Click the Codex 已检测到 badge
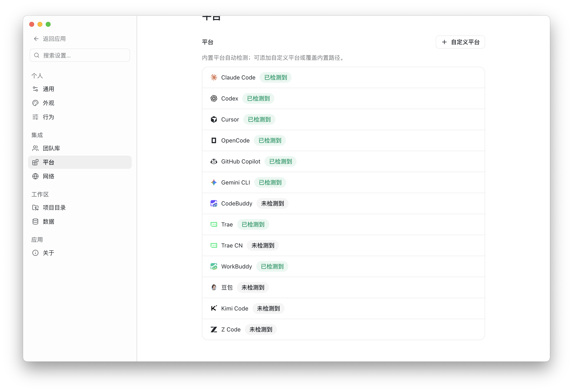573x392 pixels. tap(258, 98)
